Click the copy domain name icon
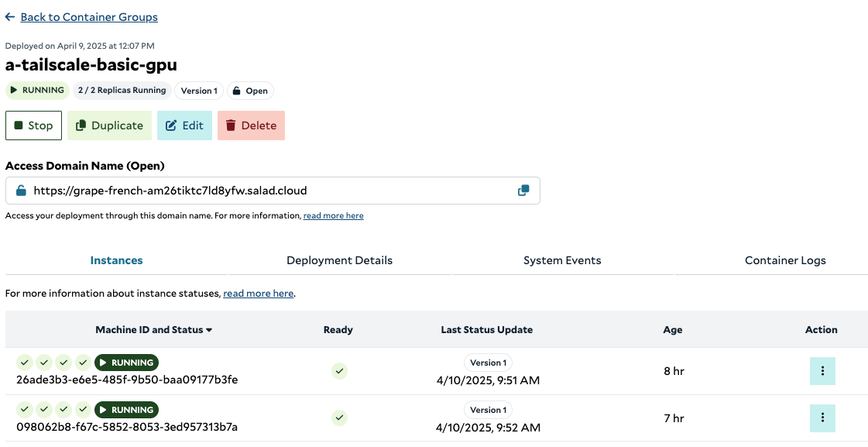Image resolution: width=868 pixels, height=447 pixels. pyautogui.click(x=523, y=191)
